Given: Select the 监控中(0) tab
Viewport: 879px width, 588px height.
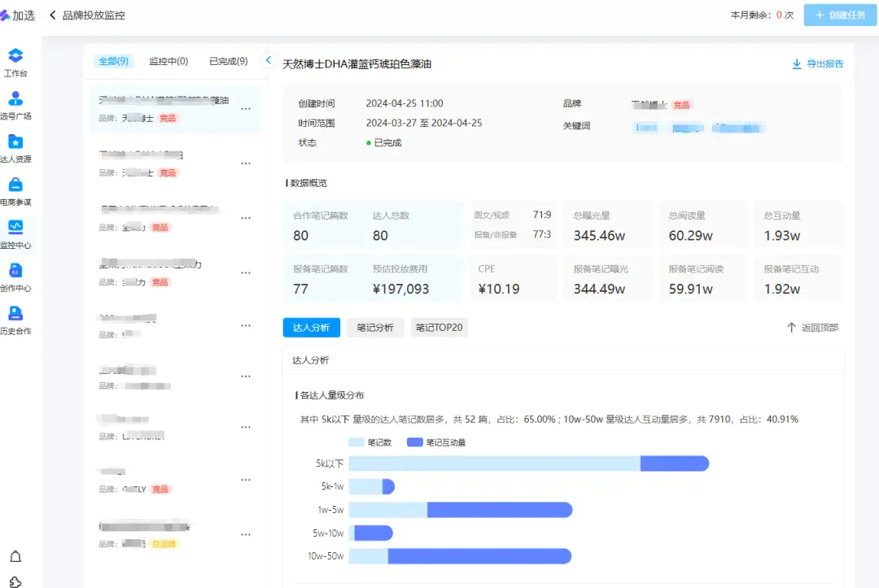Looking at the screenshot, I should tap(168, 61).
